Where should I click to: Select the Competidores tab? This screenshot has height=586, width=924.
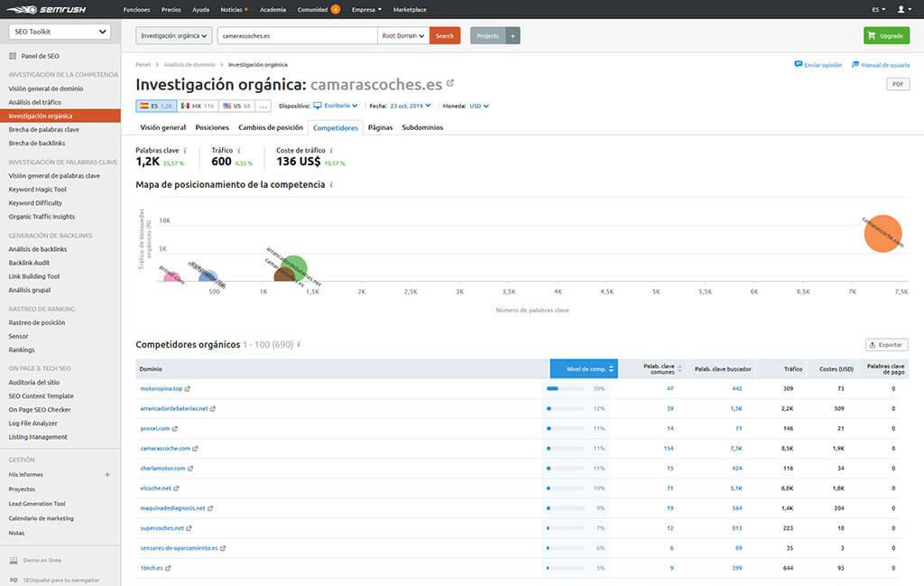336,128
